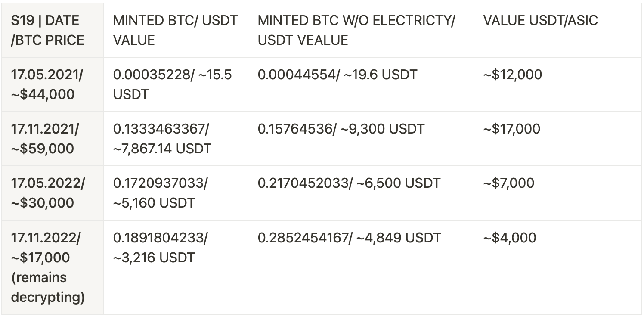644x317 pixels.
Task: Select the MINTED BTC/ USDT VALUE header cell
Action: click(176, 30)
